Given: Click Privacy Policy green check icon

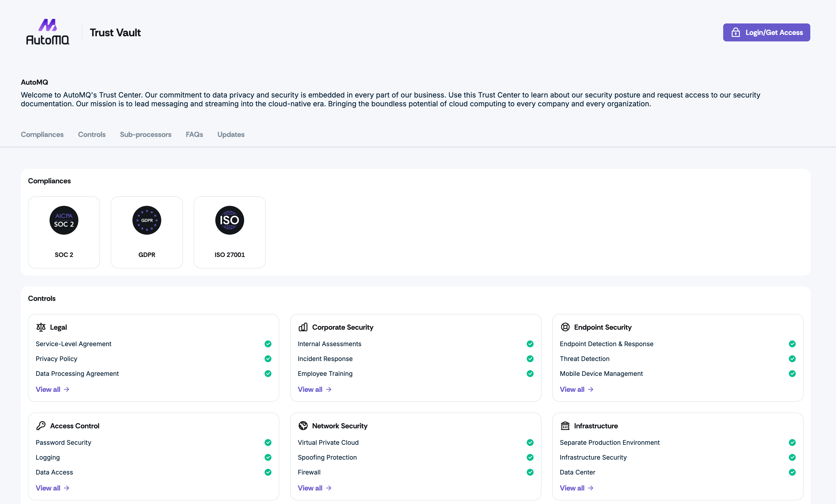Looking at the screenshot, I should point(268,359).
